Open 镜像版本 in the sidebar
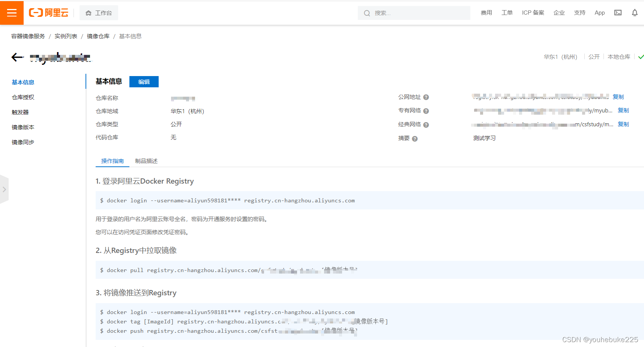Screen dimensions: 644x347 [x=23, y=127]
